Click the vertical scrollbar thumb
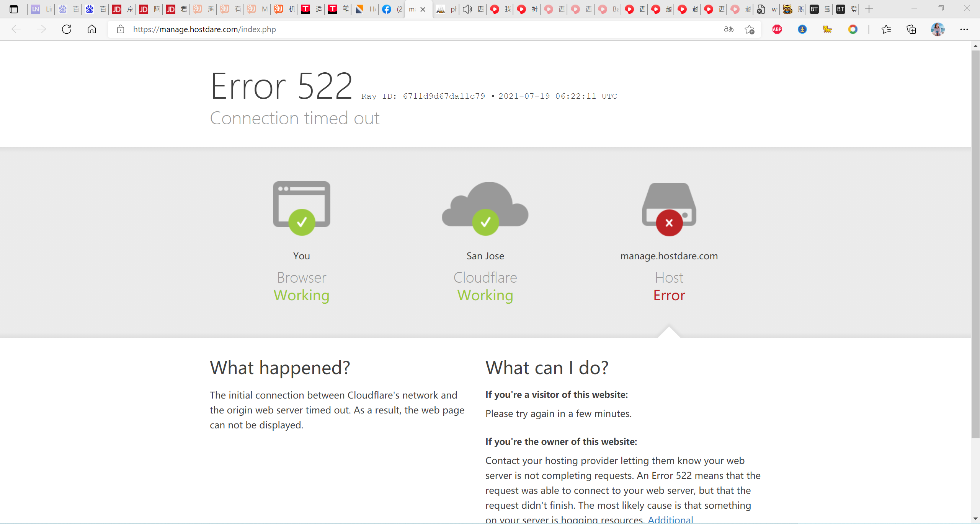The width and height of the screenshot is (980, 524). pos(975,245)
